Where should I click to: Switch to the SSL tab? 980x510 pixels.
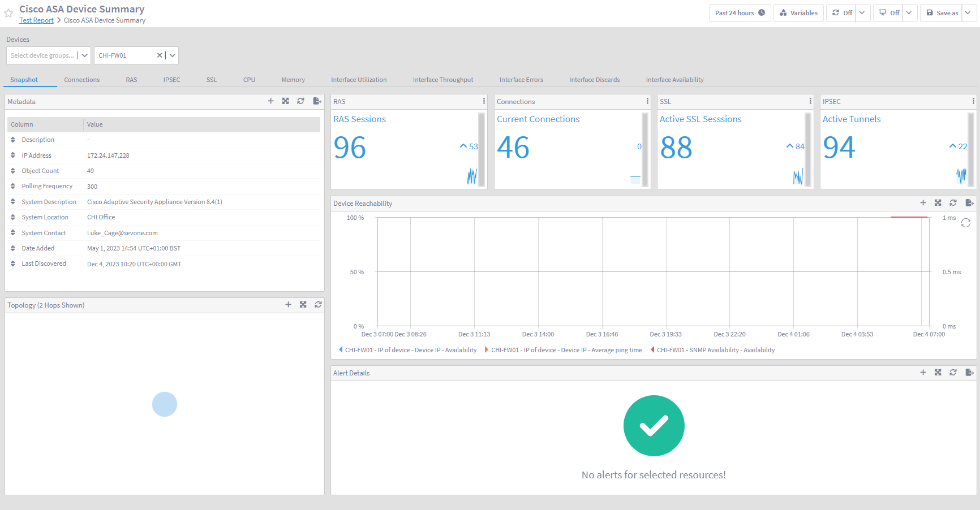click(212, 80)
